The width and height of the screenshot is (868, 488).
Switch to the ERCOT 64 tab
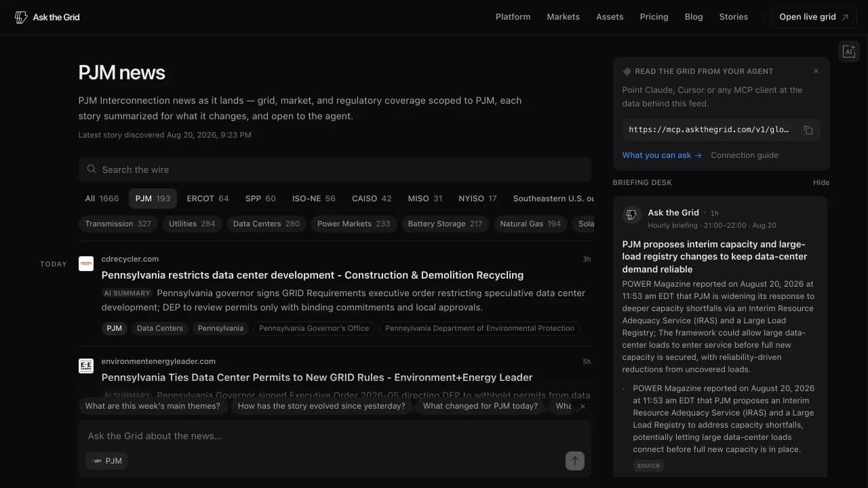tap(208, 199)
